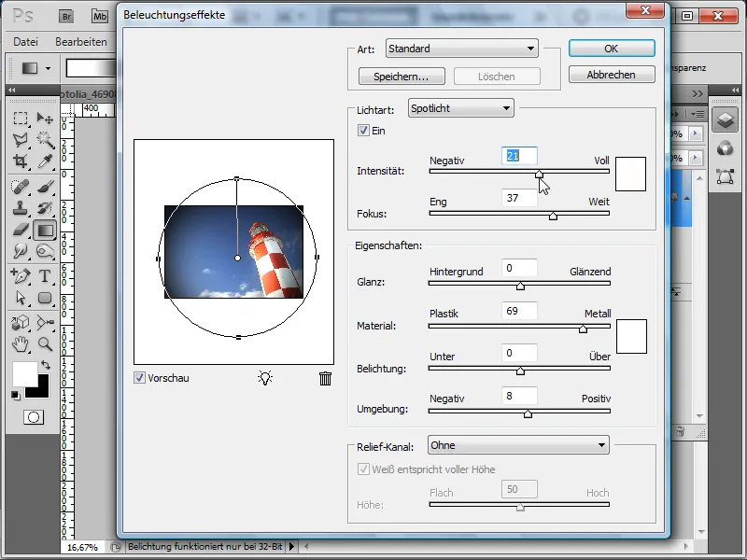
Task: Open the Layers panel icon
Action: [725, 119]
